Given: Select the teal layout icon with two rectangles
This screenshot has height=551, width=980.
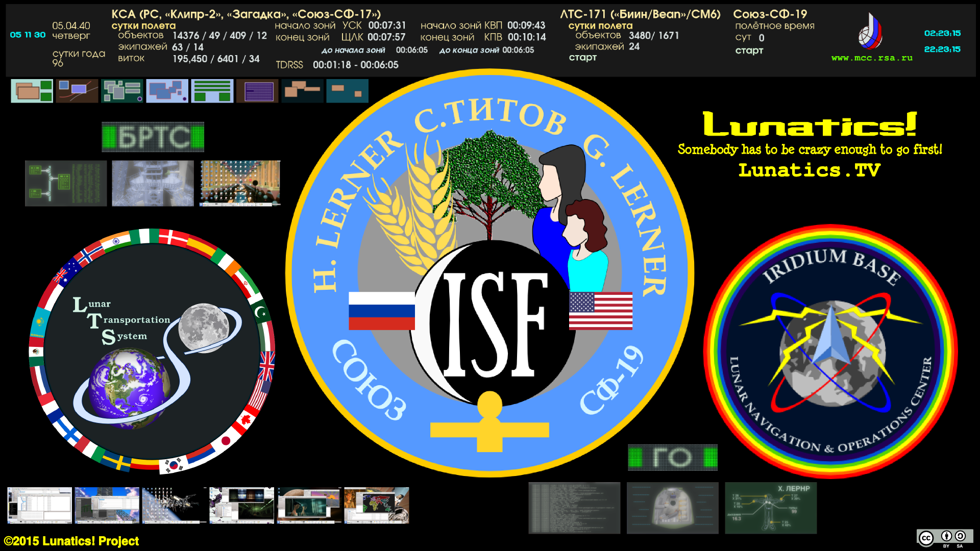Looking at the screenshot, I should tap(347, 91).
